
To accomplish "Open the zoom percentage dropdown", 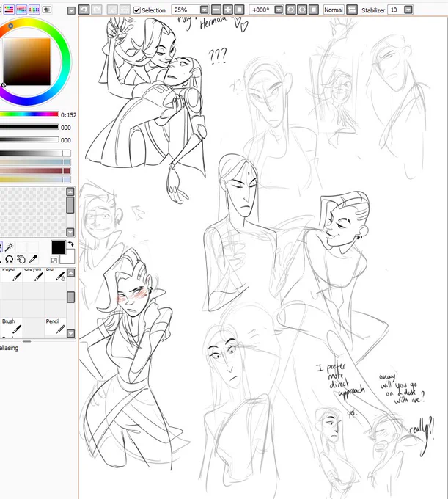I will pyautogui.click(x=204, y=10).
